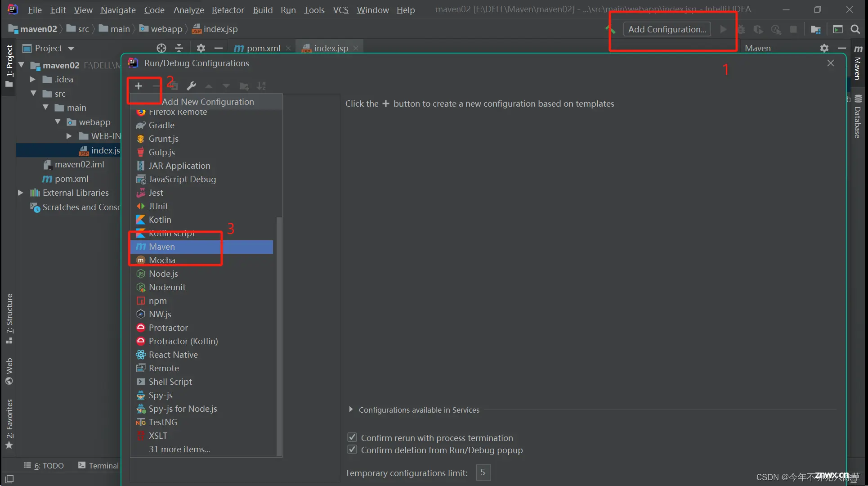Select JUnit in the configuration type list
Viewport: 868px width, 486px height.
coord(201,206)
